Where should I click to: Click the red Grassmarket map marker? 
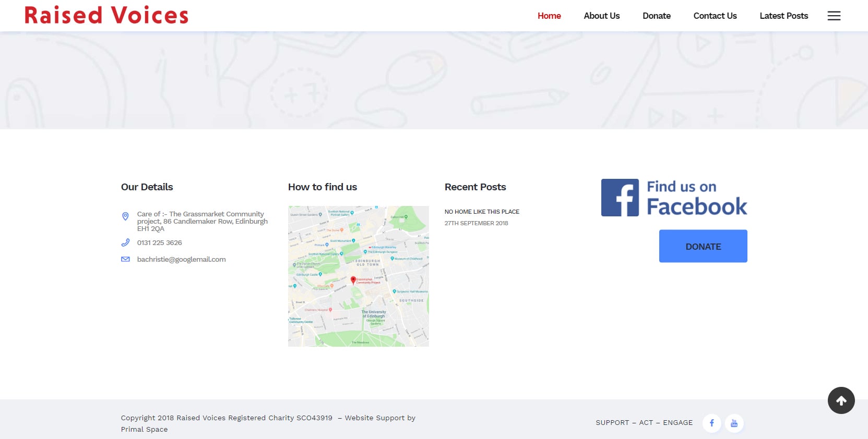[353, 280]
